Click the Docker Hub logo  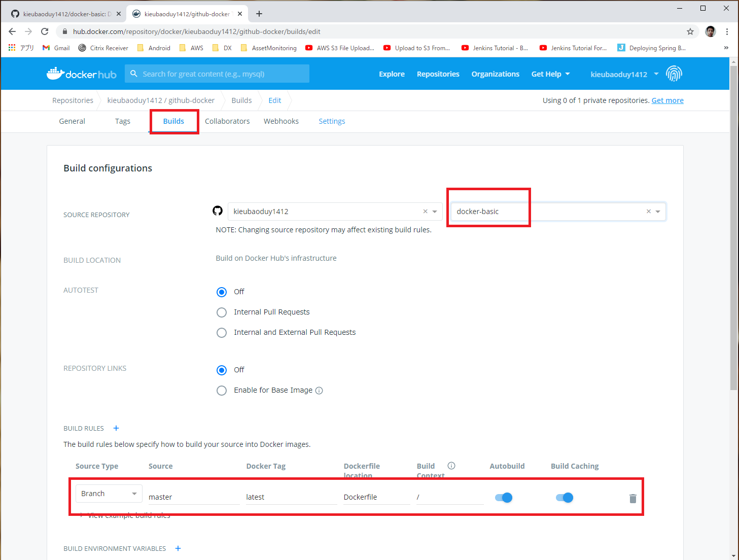[82, 74]
